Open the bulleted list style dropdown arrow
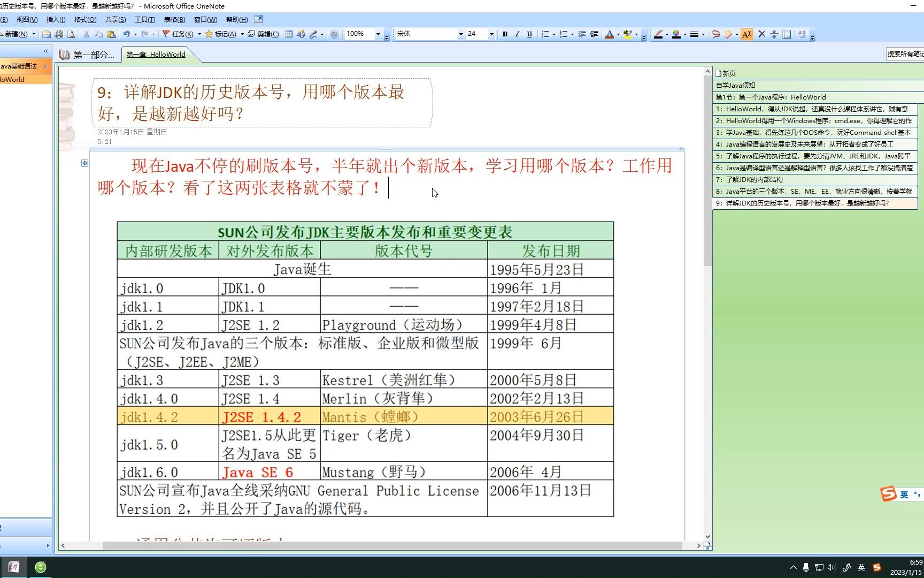This screenshot has height=578, width=924. pos(554,34)
